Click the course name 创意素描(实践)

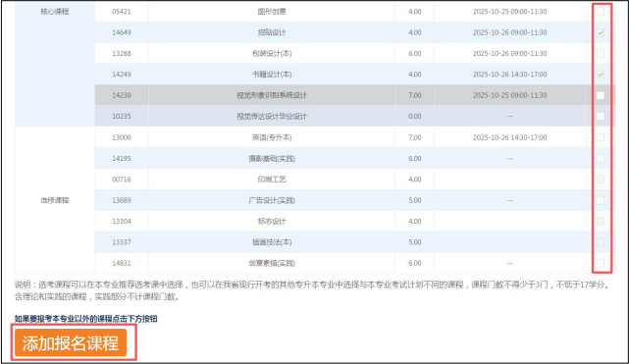click(272, 263)
